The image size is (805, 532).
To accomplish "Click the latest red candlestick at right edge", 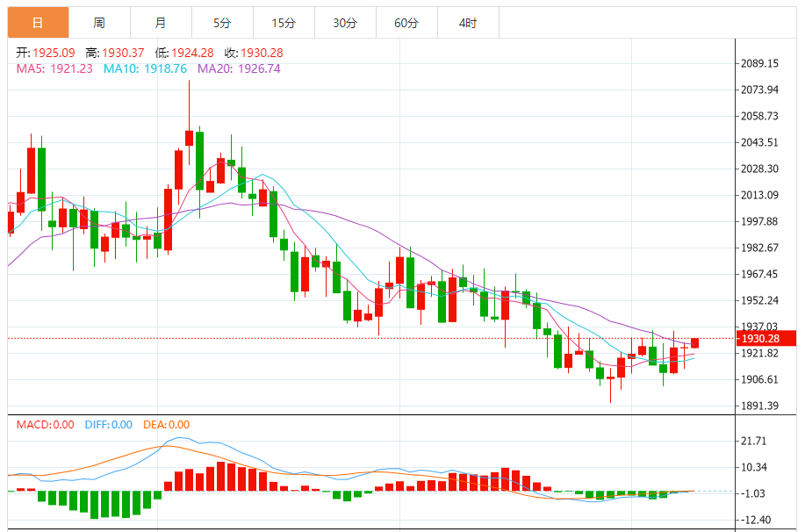I will click(694, 343).
